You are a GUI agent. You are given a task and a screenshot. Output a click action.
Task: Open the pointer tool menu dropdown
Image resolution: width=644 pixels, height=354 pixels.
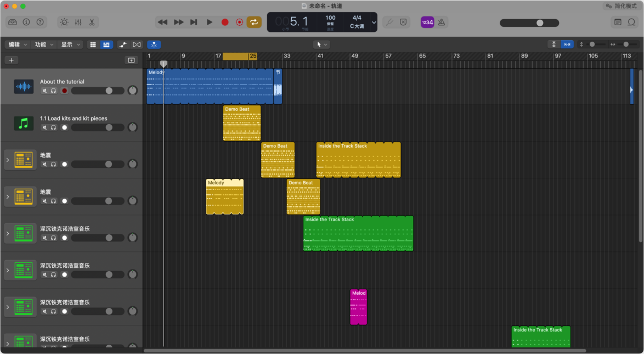321,44
